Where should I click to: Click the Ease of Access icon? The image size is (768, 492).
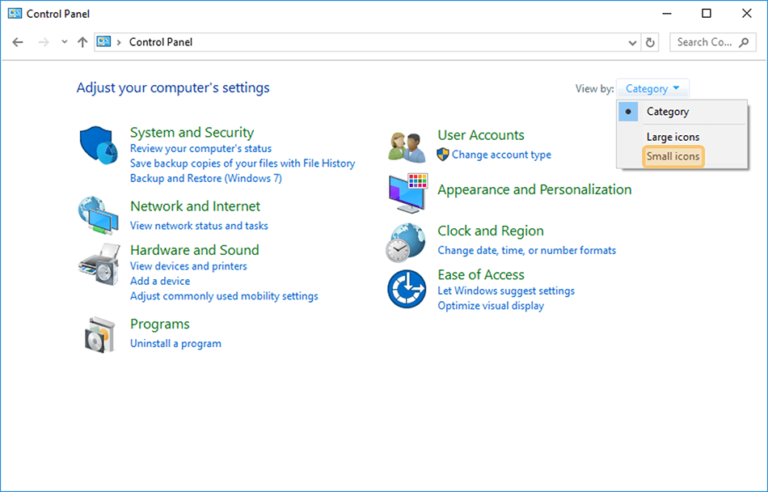[407, 289]
